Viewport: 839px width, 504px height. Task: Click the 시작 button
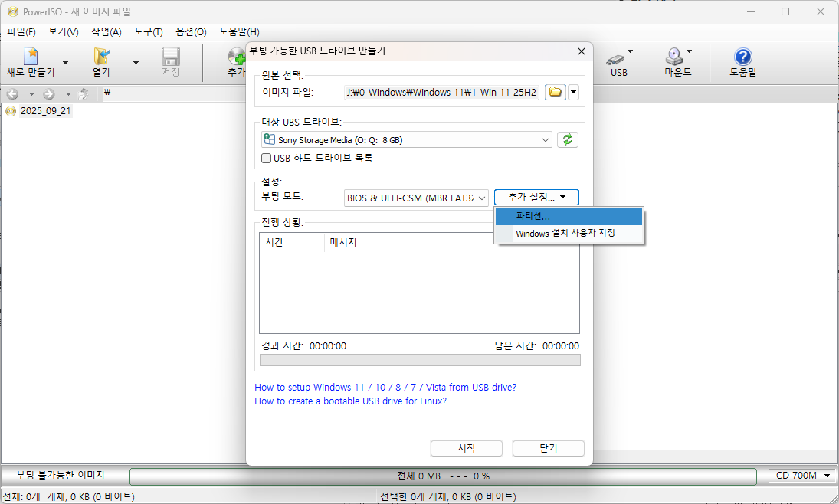467,448
